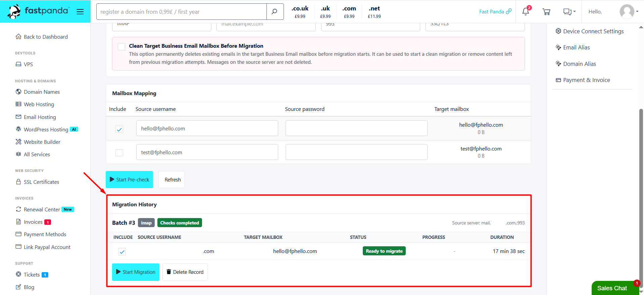Open Device Connect Settings
Image resolution: width=644 pixels, height=295 pixels.
click(x=590, y=31)
